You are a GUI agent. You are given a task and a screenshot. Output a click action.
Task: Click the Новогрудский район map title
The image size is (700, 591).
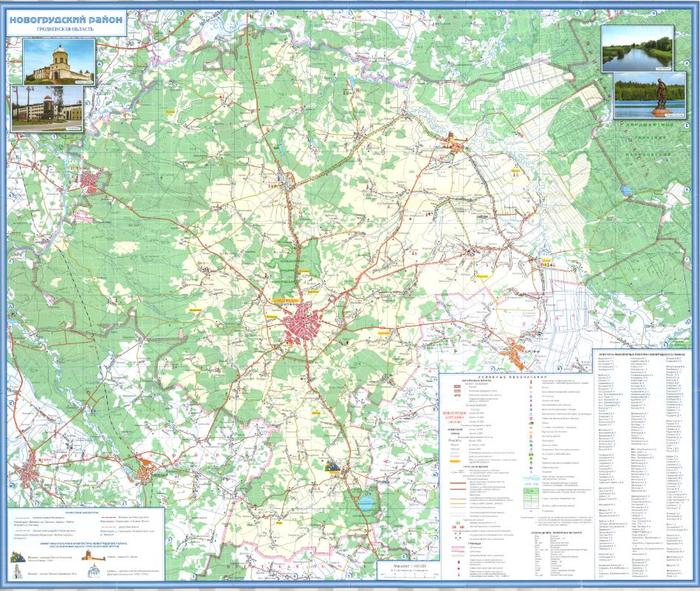(x=66, y=19)
